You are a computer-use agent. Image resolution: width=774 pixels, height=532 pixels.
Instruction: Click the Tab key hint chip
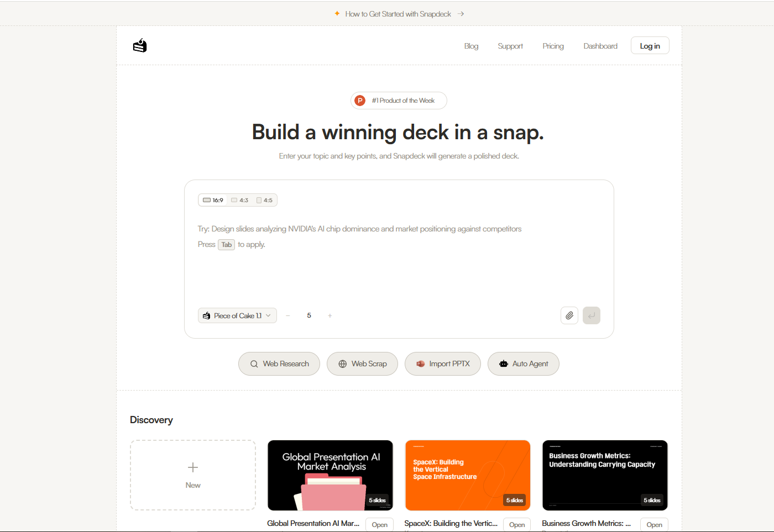point(227,245)
